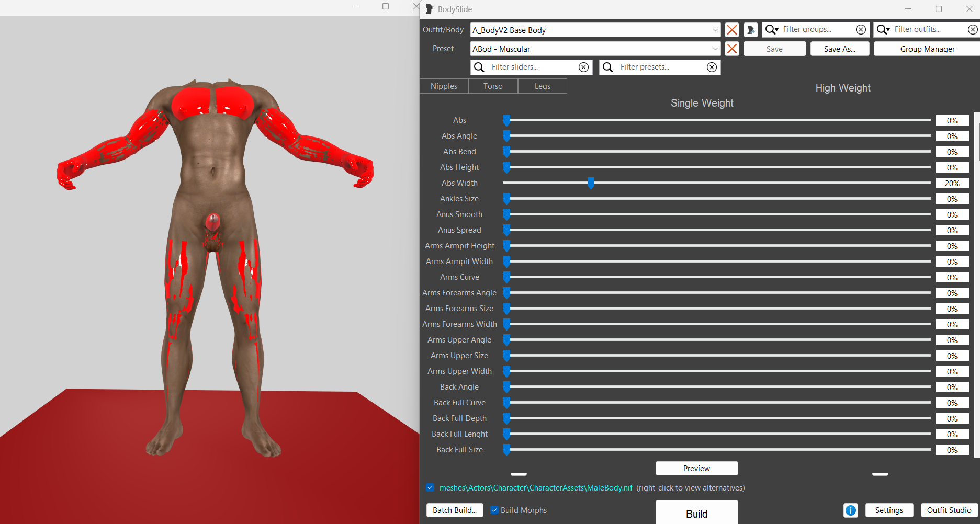Click the 'Back Full Curve' slider label
Image resolution: width=980 pixels, height=524 pixels.
coord(459,403)
